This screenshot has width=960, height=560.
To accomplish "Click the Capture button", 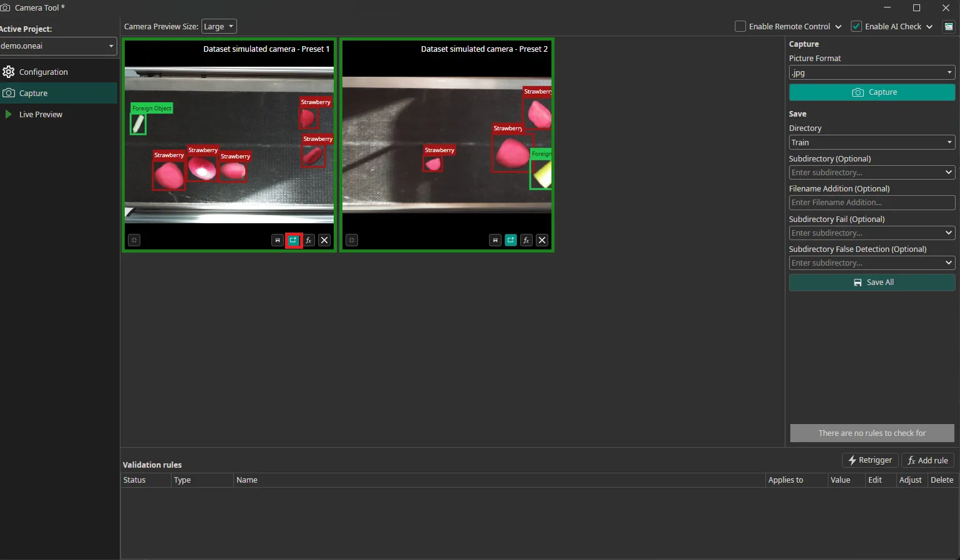I will coord(871,92).
